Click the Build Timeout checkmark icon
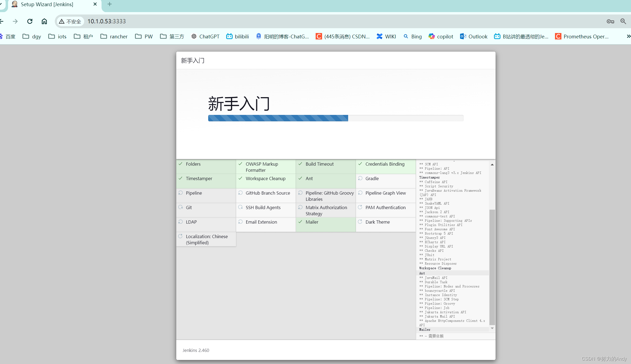631x364 pixels. pos(300,164)
